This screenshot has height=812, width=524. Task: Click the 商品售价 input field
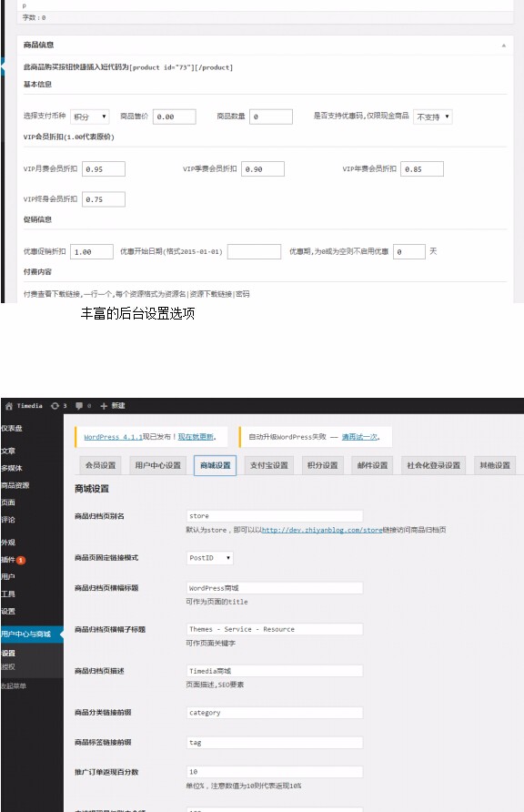tap(175, 117)
